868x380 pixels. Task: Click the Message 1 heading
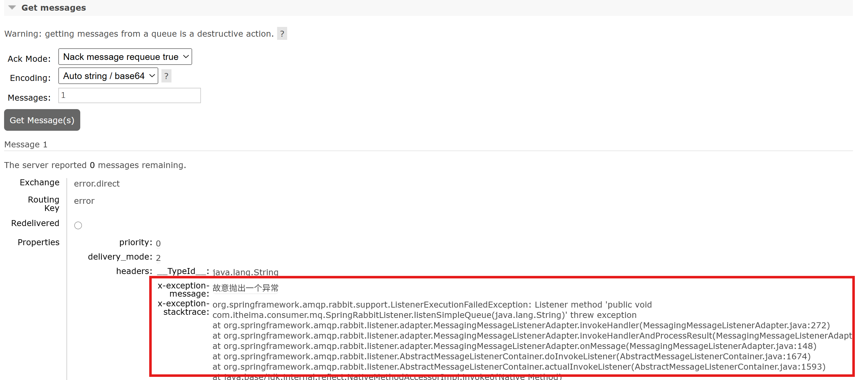[x=26, y=145]
